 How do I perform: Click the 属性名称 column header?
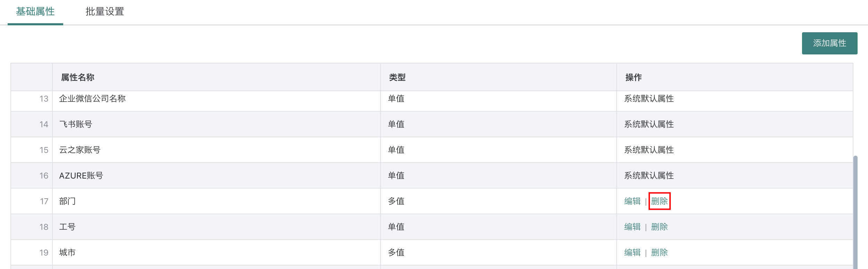coord(78,77)
